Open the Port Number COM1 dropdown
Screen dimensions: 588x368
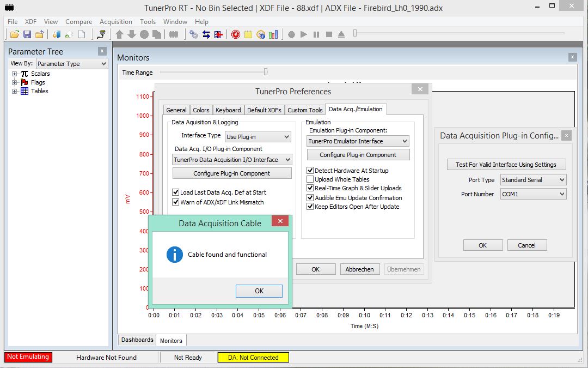coord(533,194)
